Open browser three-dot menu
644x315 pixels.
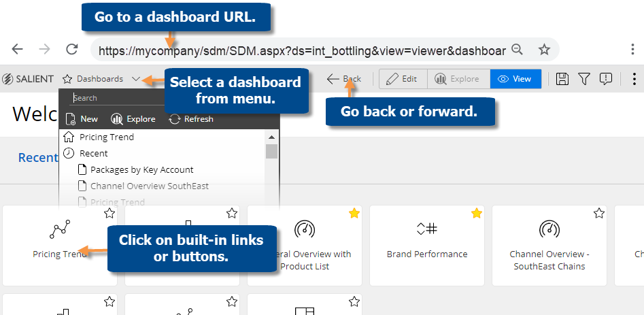633,49
